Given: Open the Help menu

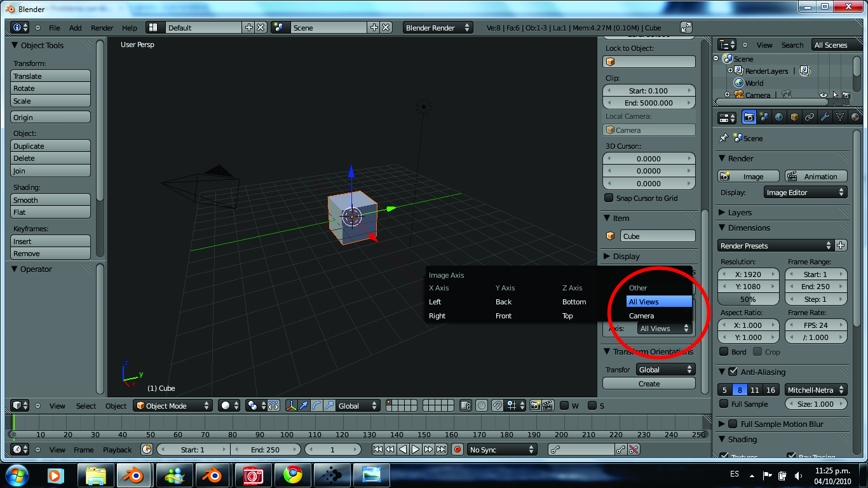Looking at the screenshot, I should [x=129, y=27].
